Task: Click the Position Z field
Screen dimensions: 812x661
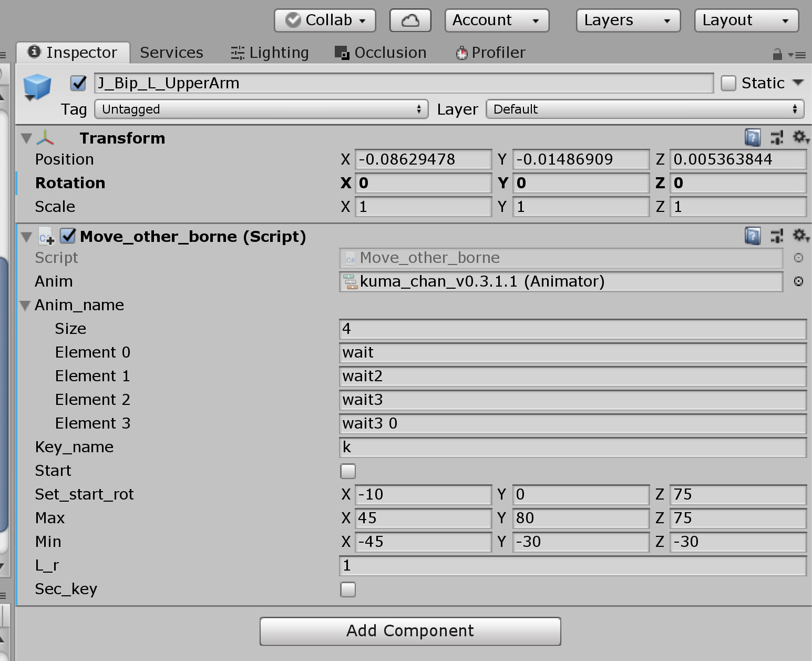Action: (x=738, y=159)
